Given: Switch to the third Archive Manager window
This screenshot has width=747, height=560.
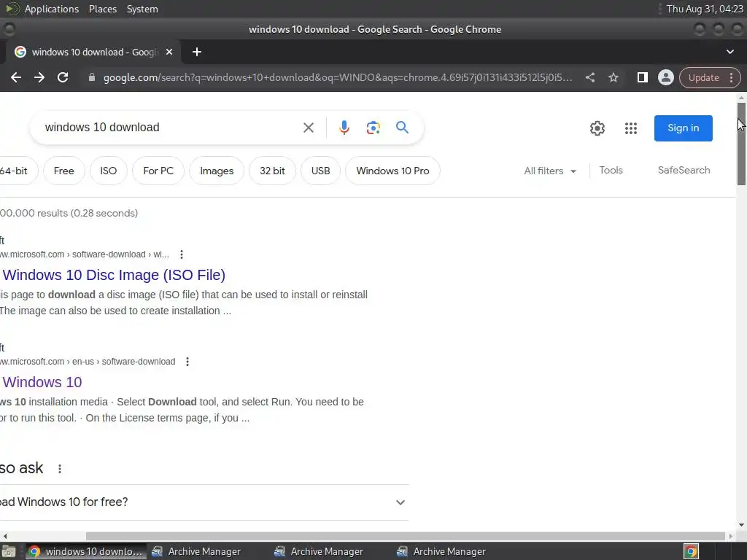Looking at the screenshot, I should 441,551.
